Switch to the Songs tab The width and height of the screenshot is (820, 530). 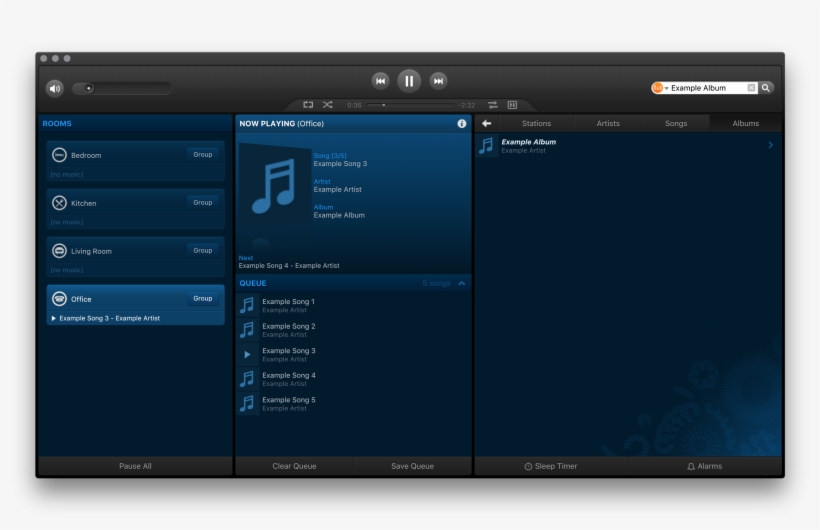(x=676, y=123)
